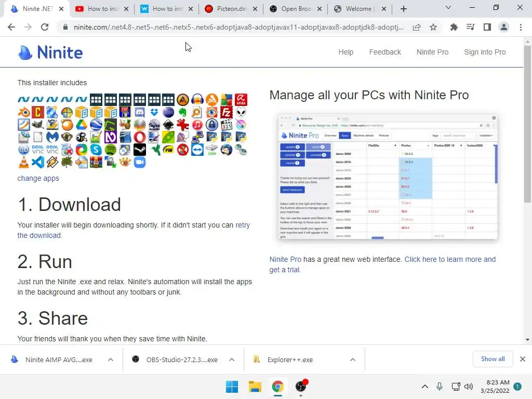
Task: Open the Chrome extensions puzzle icon
Action: [454, 27]
